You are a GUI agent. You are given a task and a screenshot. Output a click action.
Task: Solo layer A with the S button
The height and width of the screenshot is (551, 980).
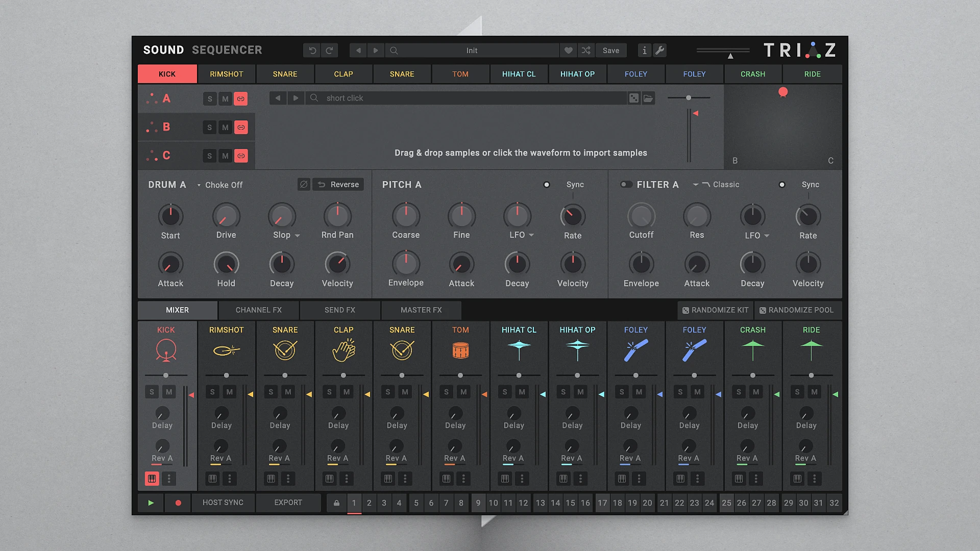tap(210, 98)
